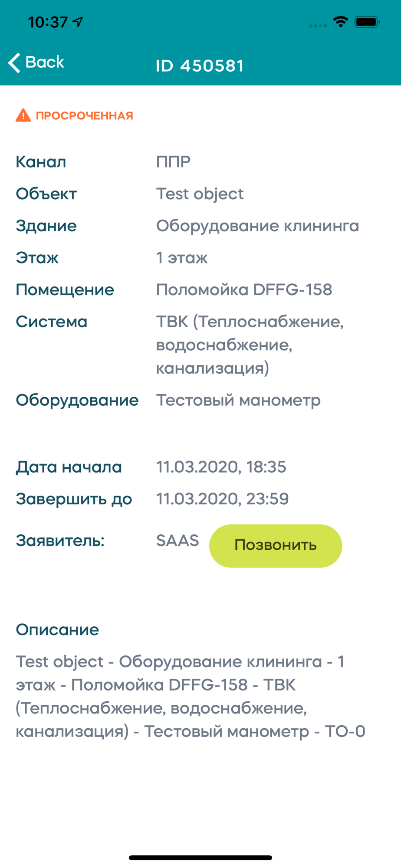The height and width of the screenshot is (868, 401).
Task: Select the Test object value in Объект row
Action: 200,194
